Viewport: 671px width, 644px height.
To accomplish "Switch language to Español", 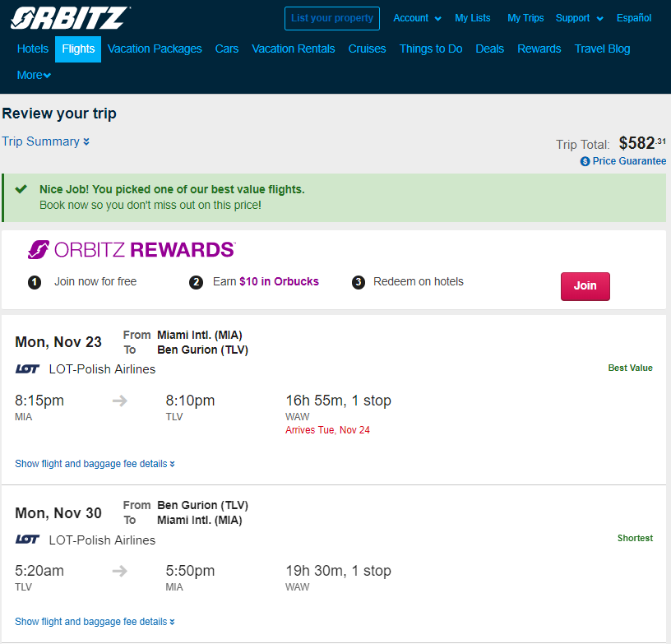I will (634, 18).
